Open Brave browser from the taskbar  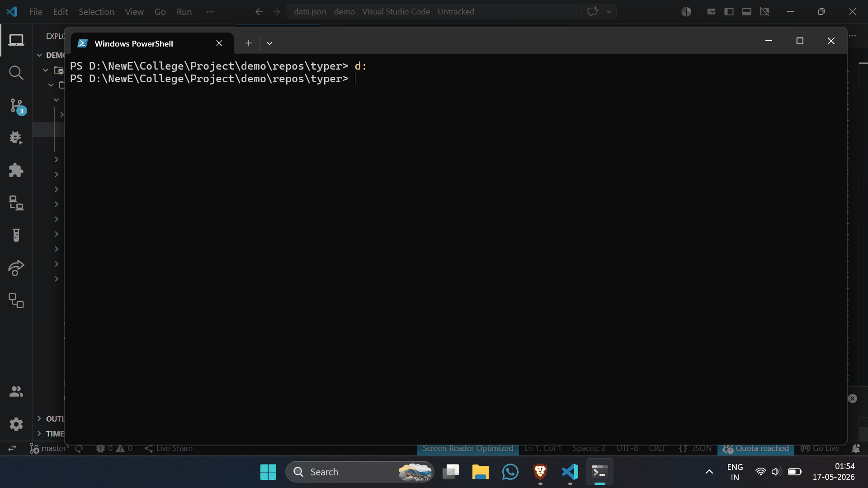pos(540,472)
